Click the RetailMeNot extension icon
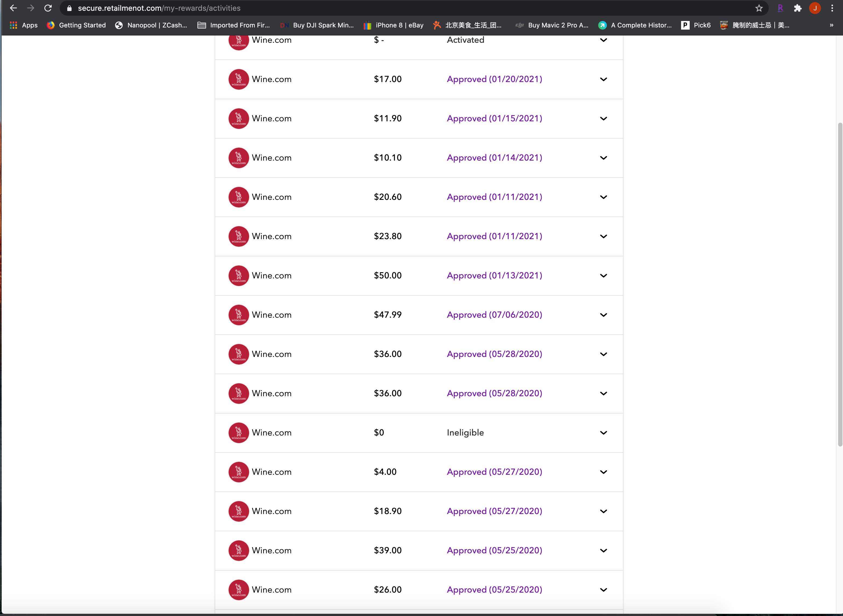This screenshot has width=843, height=616. pyautogui.click(x=780, y=8)
